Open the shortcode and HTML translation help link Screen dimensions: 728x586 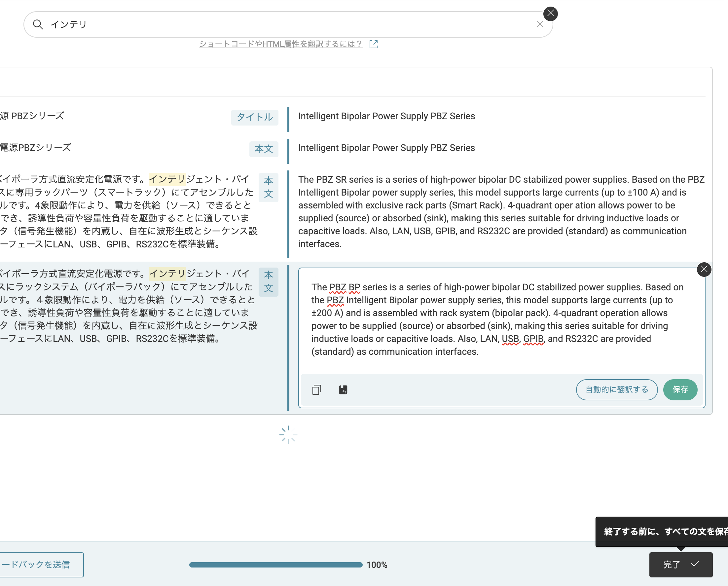pyautogui.click(x=281, y=44)
